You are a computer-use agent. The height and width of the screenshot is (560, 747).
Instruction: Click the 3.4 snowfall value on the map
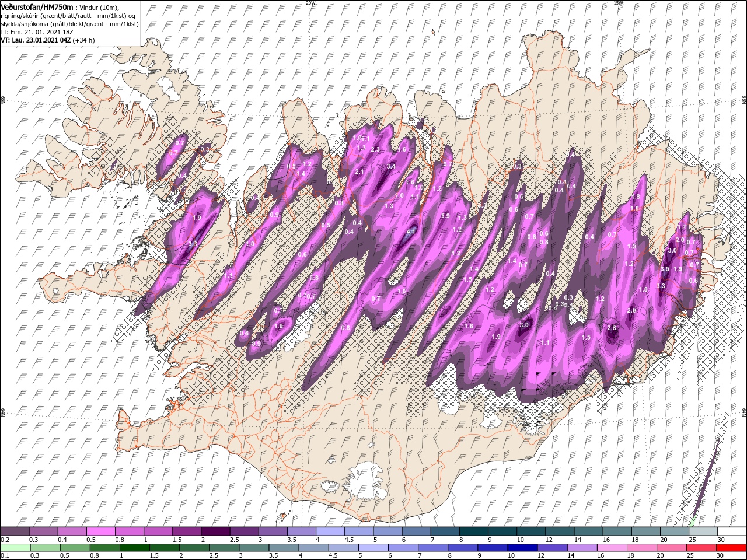tap(391, 166)
